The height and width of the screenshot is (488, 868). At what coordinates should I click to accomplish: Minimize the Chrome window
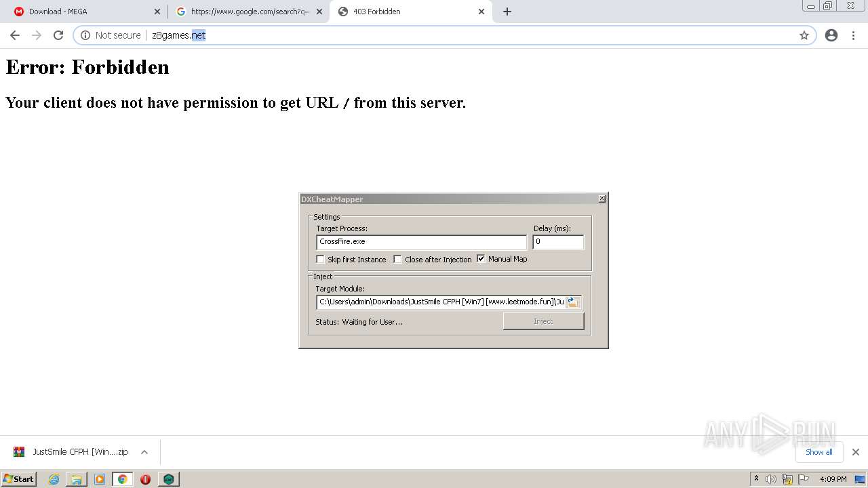811,6
